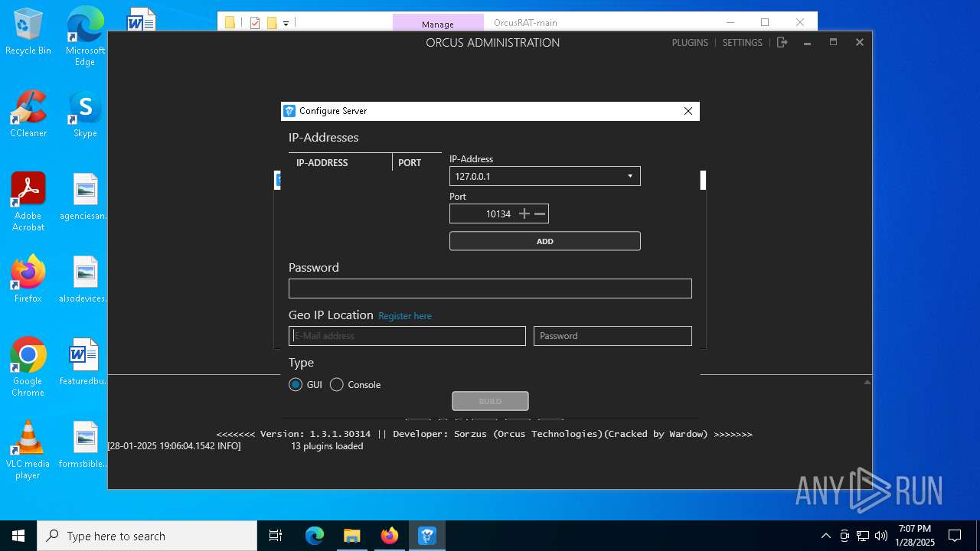The image size is (980, 551).
Task: Launch Google Chrome from the desktop
Action: [x=28, y=367]
